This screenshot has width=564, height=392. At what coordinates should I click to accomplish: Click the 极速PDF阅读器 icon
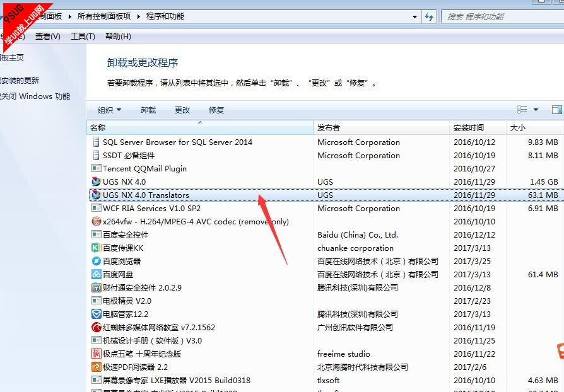click(x=96, y=367)
